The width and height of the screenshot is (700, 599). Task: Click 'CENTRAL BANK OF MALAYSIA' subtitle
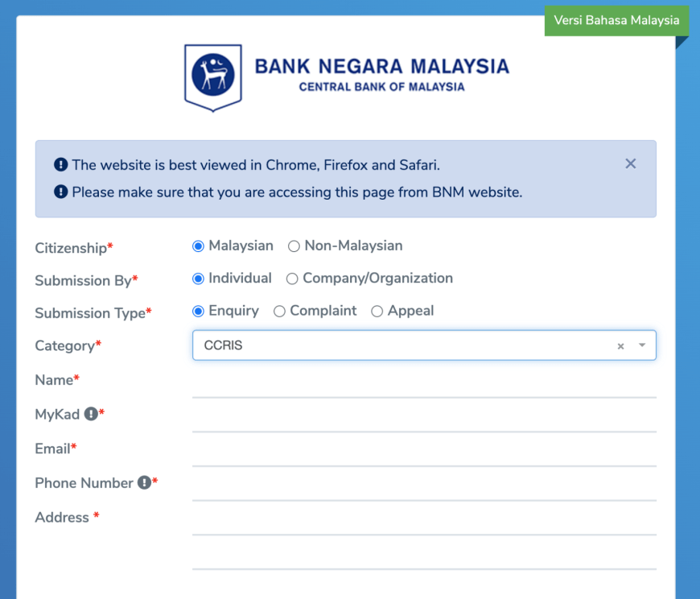tap(381, 87)
